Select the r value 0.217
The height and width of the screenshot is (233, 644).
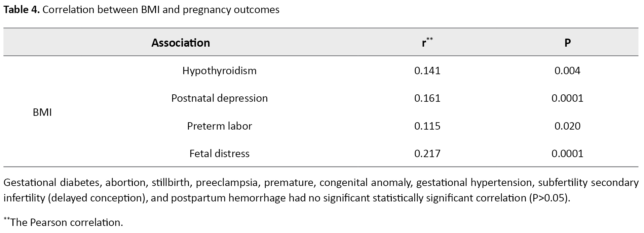click(x=427, y=153)
